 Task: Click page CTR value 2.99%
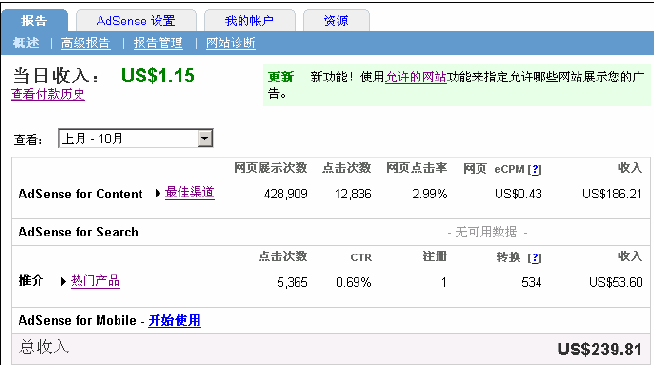[430, 194]
